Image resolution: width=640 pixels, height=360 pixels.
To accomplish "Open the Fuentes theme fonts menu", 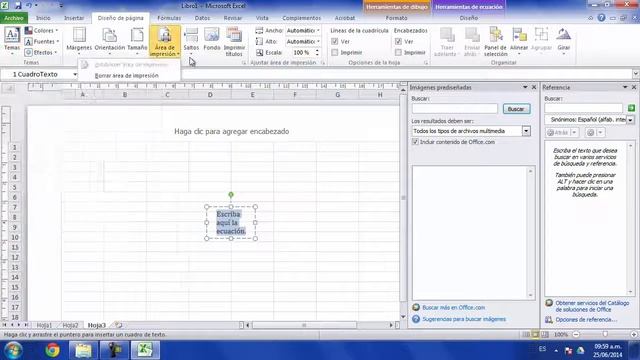I will tap(42, 42).
